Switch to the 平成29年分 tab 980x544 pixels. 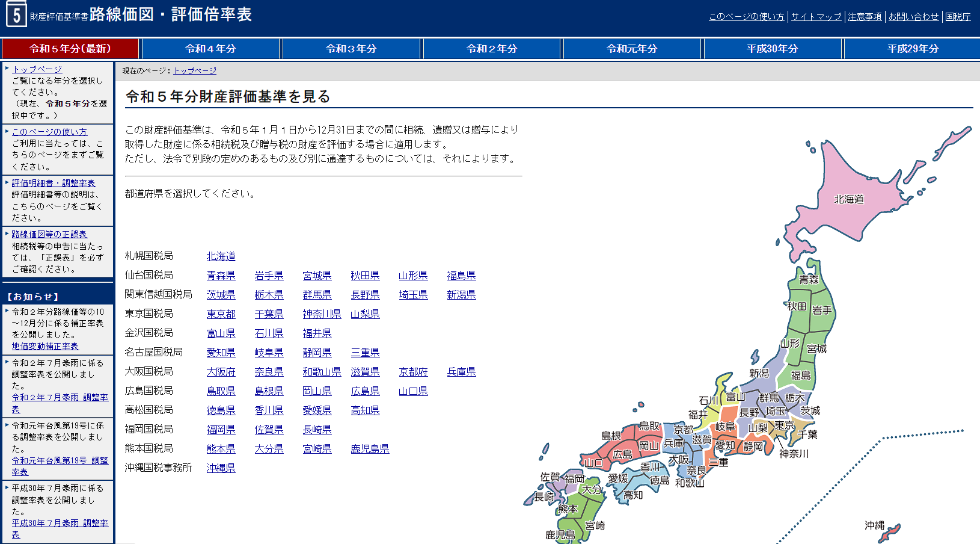point(913,49)
